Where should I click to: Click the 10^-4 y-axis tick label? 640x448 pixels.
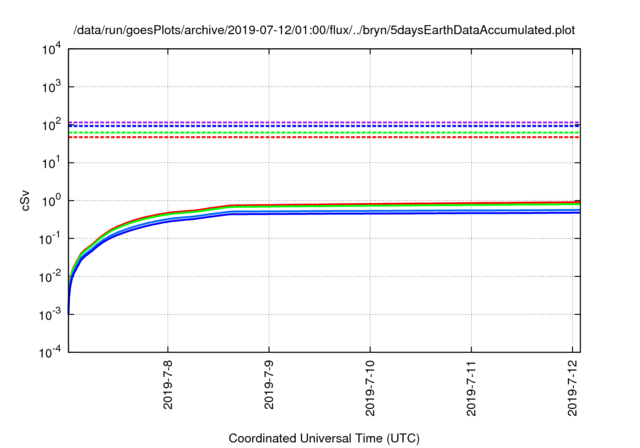[50, 352]
